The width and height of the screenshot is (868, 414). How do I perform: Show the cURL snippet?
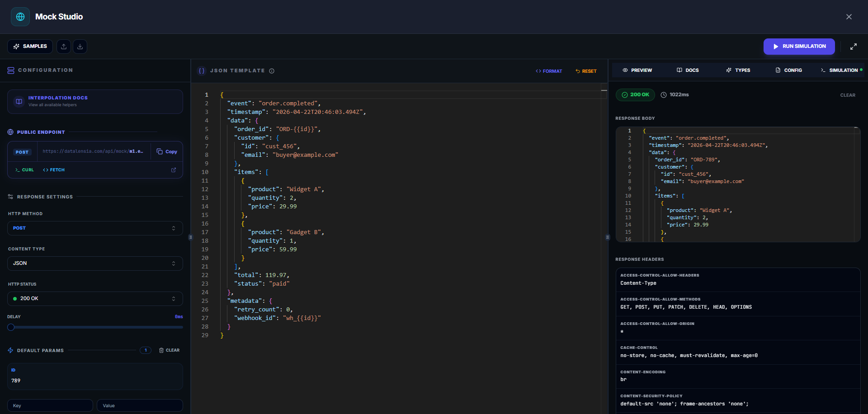(x=24, y=170)
